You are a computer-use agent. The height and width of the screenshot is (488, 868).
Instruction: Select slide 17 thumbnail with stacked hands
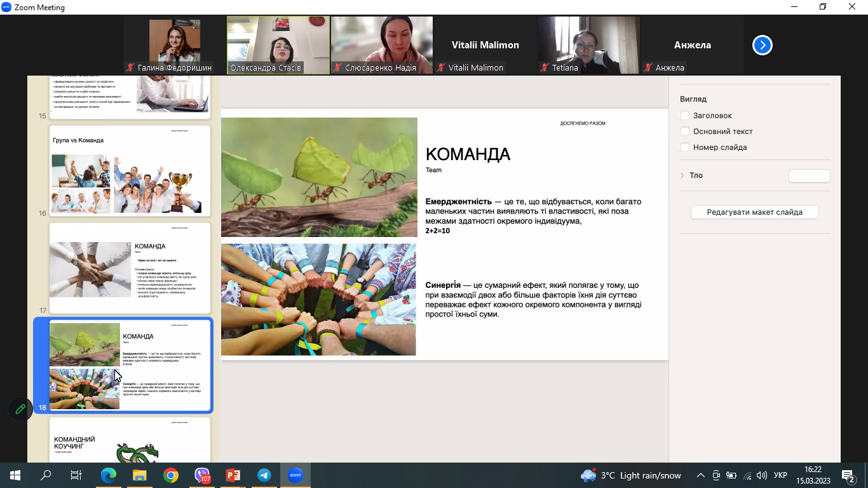tap(130, 268)
